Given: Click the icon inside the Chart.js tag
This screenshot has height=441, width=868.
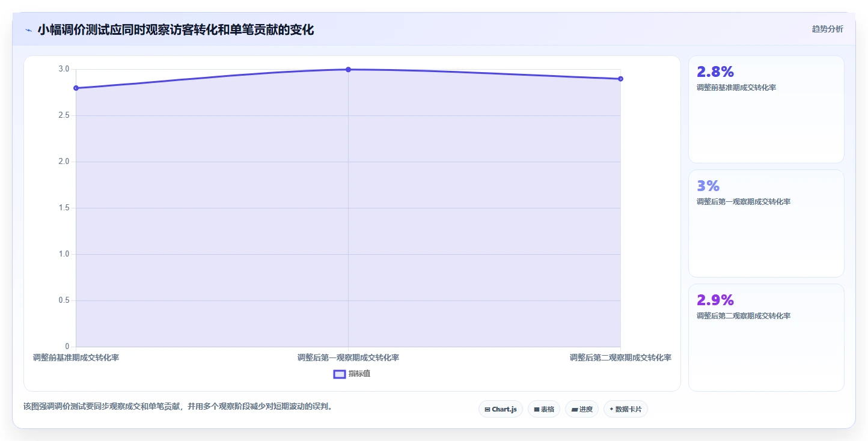Looking at the screenshot, I should point(487,409).
